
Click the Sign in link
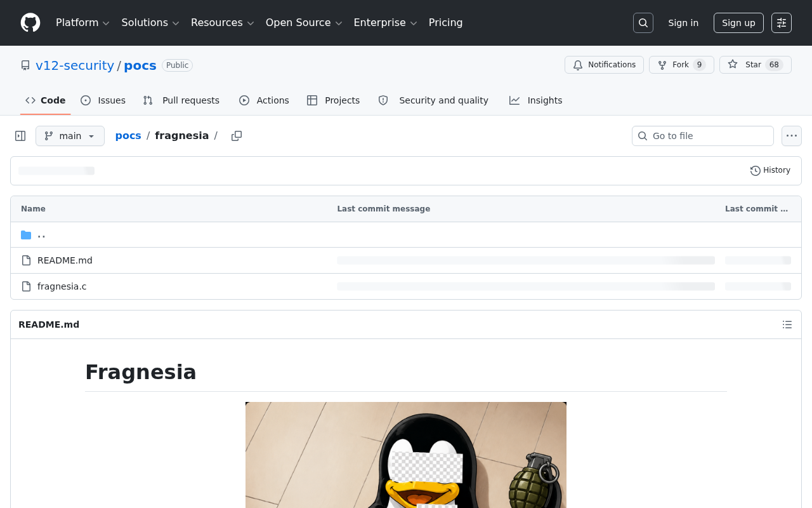pyautogui.click(x=683, y=23)
